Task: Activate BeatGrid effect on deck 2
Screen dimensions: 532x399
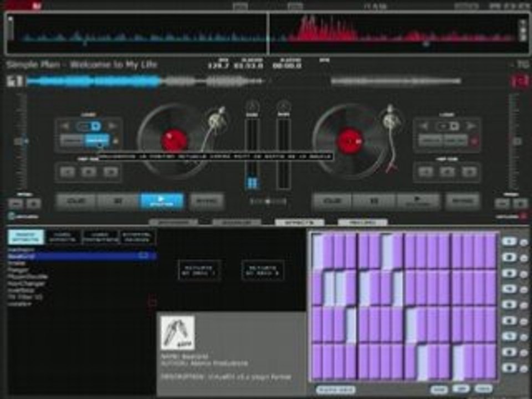Action: (x=263, y=270)
